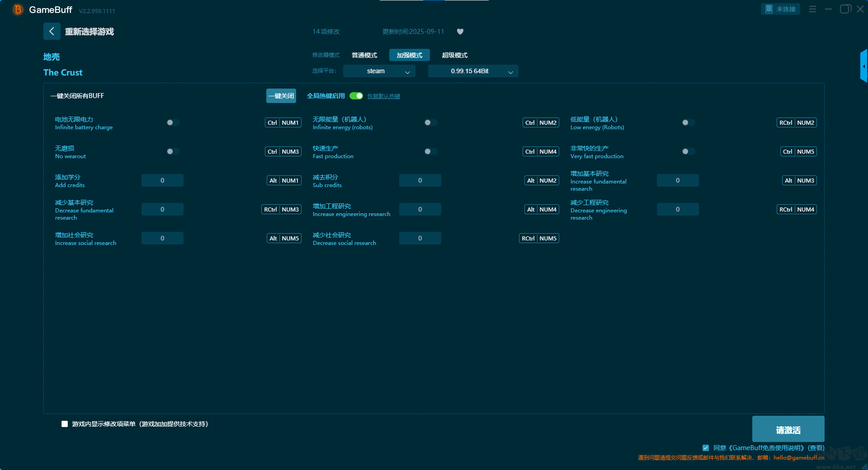Click the 一键关闭 button

tap(281, 96)
